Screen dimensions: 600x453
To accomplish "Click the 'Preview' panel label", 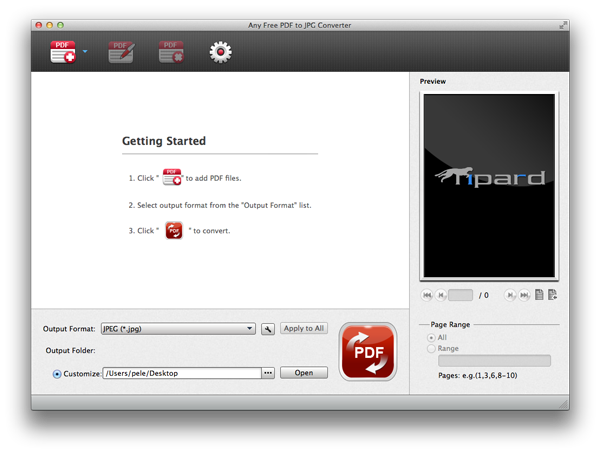I will click(433, 81).
